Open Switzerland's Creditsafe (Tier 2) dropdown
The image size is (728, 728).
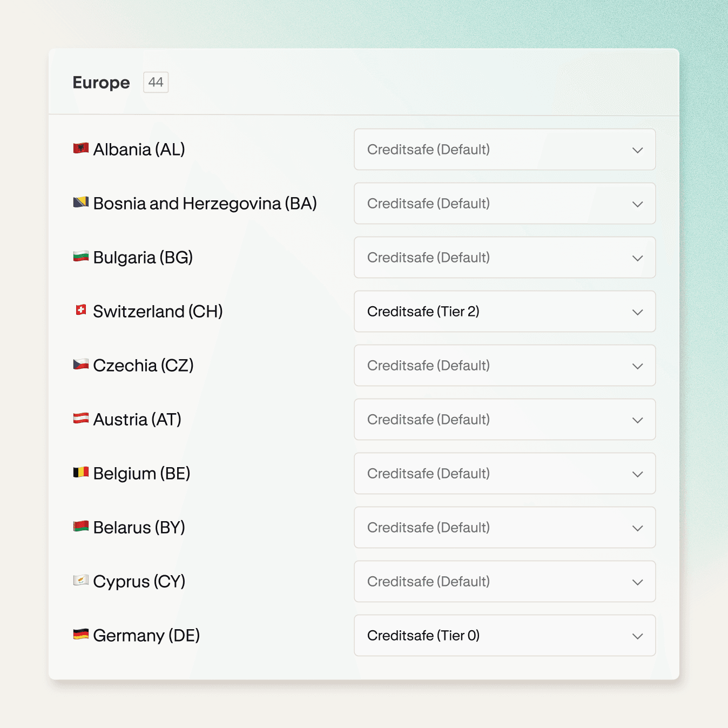504,312
